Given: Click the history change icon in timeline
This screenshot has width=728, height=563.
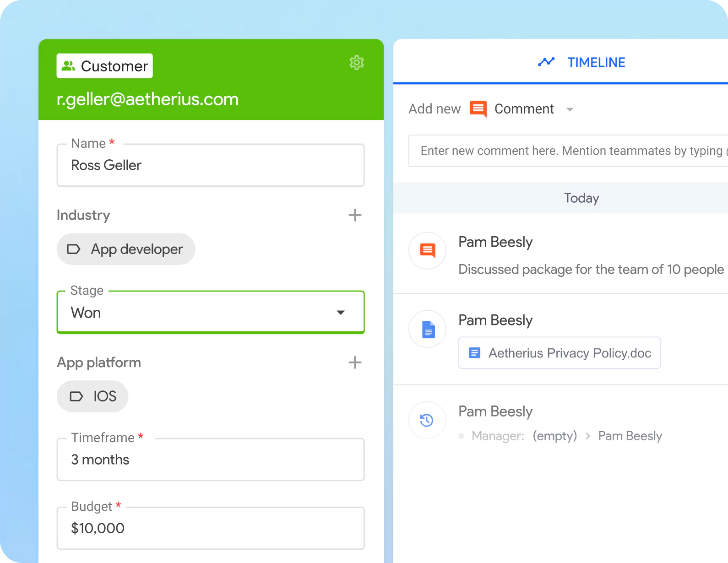Looking at the screenshot, I should click(427, 420).
